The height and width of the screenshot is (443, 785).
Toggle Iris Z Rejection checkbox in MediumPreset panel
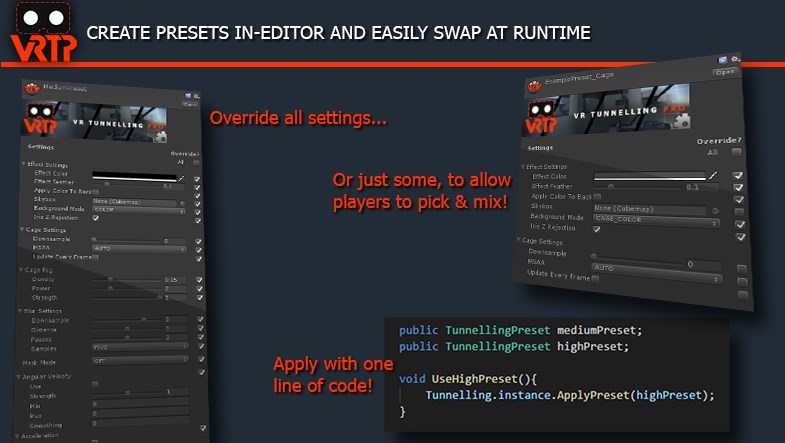96,218
